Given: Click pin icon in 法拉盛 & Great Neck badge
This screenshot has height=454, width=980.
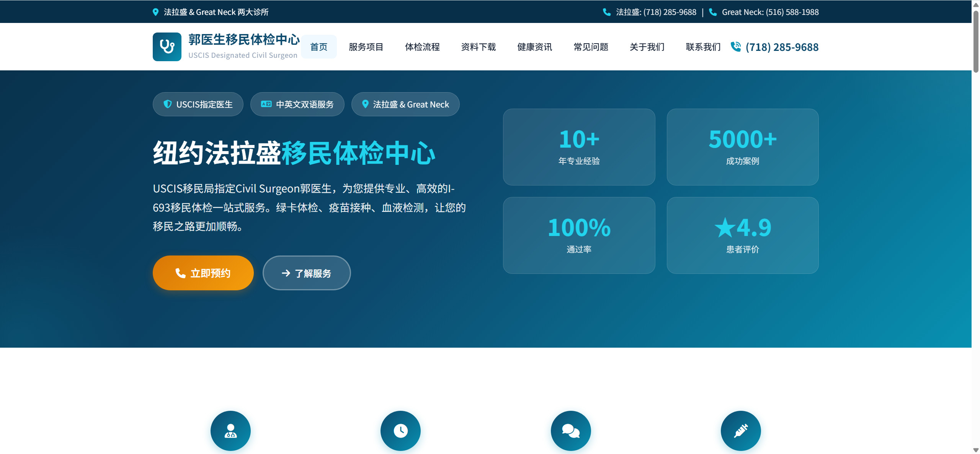Looking at the screenshot, I should [365, 104].
